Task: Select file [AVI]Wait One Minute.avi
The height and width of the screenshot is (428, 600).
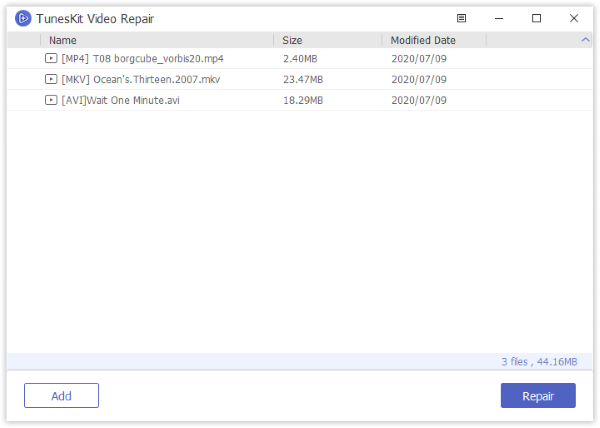Action: [120, 100]
